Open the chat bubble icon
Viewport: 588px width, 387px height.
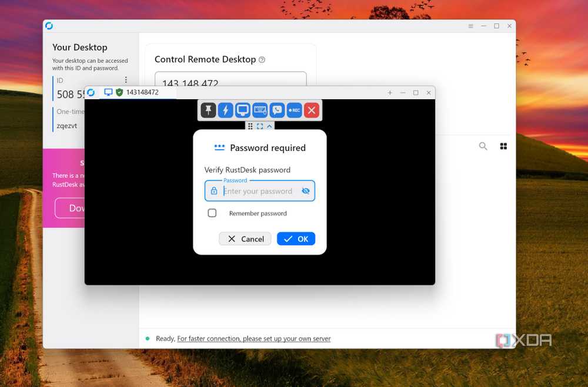point(277,110)
